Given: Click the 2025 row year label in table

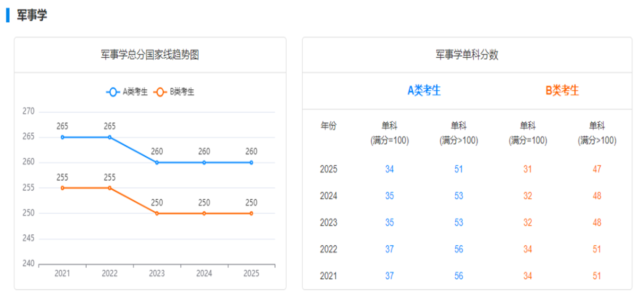Looking at the screenshot, I should 328,169.
